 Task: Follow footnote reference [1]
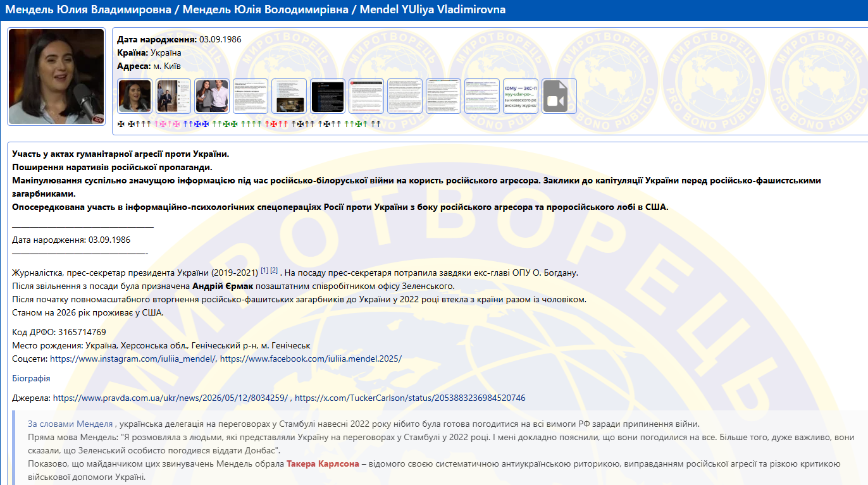click(x=264, y=271)
